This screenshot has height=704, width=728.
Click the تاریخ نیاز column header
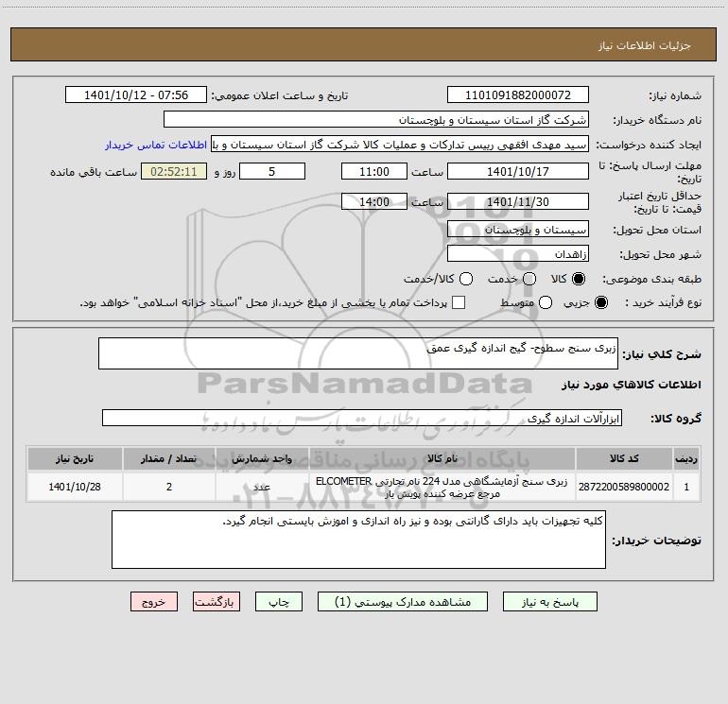point(75,458)
